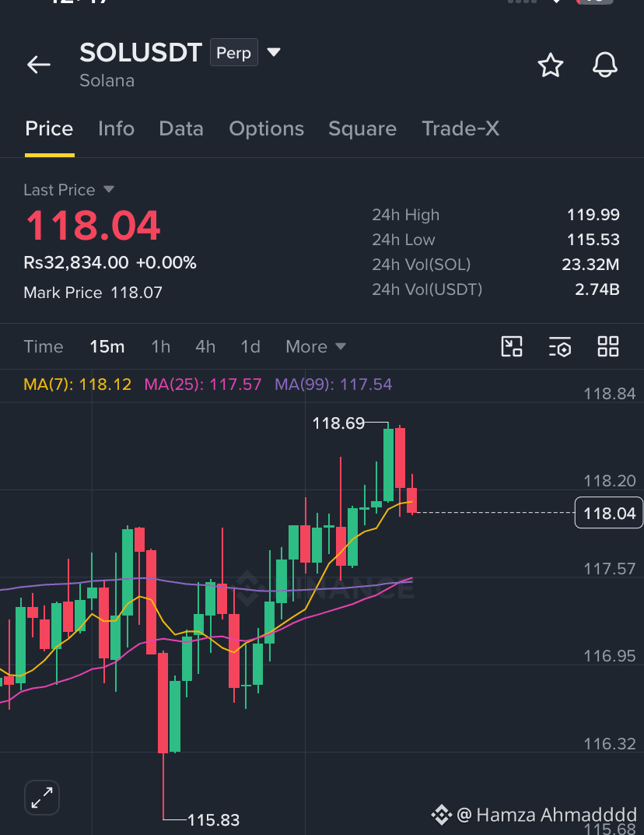Expand chart to fullscreen with arrows icon
The image size is (644, 835).
click(x=42, y=798)
